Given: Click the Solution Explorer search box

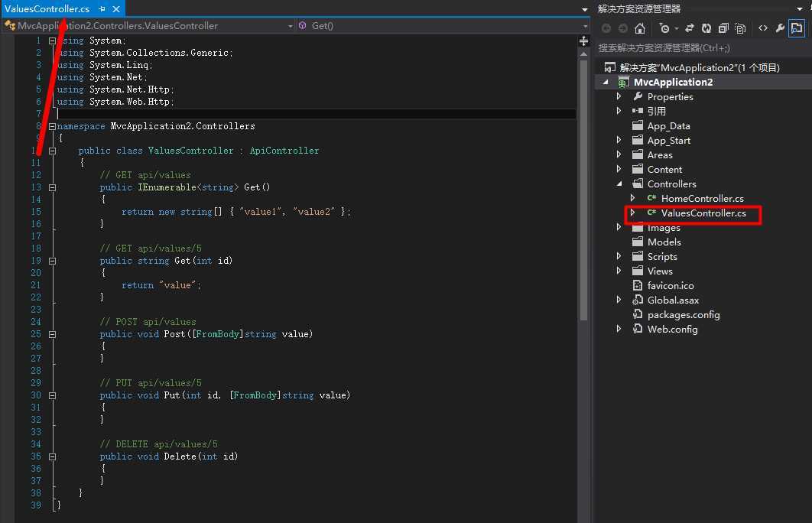Looking at the screenshot, I should click(x=702, y=48).
